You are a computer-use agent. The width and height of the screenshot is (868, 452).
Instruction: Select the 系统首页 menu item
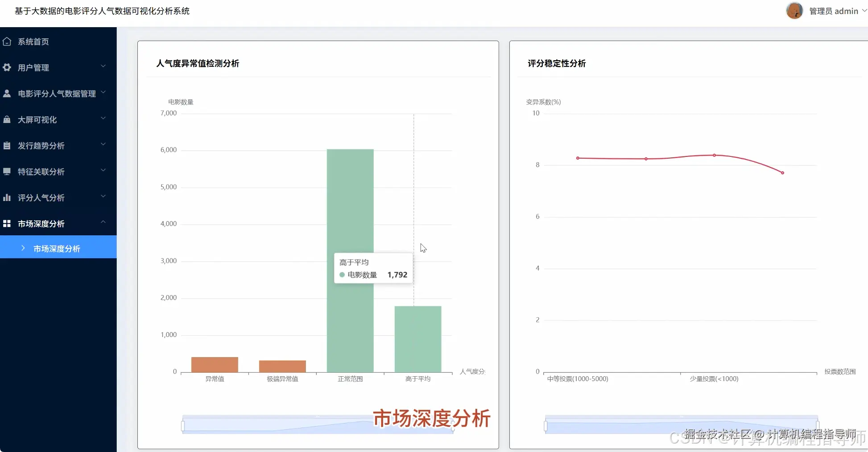pos(33,41)
